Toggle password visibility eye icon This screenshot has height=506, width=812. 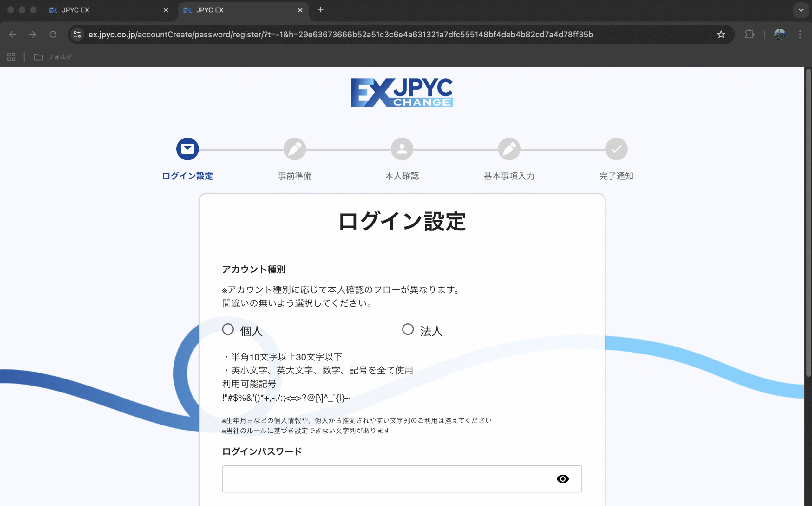[562, 479]
